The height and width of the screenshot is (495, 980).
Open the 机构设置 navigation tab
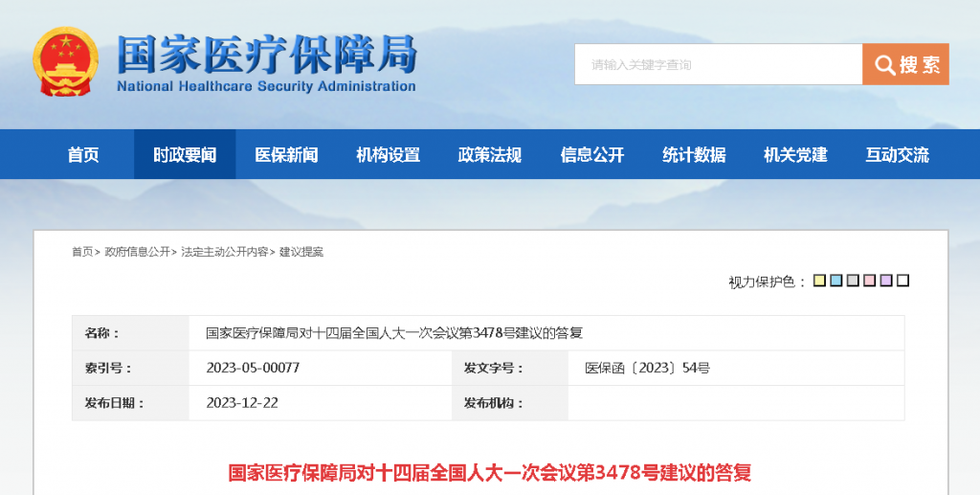coord(389,154)
